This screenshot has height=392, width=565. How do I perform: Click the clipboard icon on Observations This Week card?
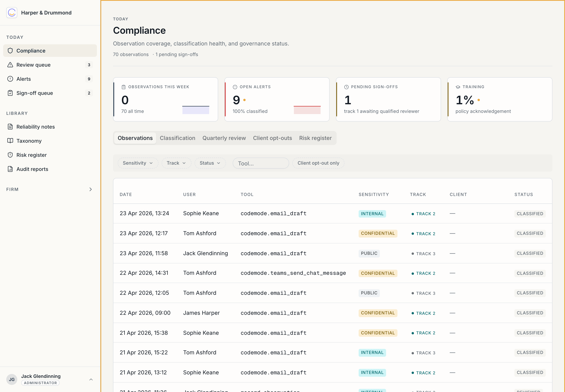(124, 87)
